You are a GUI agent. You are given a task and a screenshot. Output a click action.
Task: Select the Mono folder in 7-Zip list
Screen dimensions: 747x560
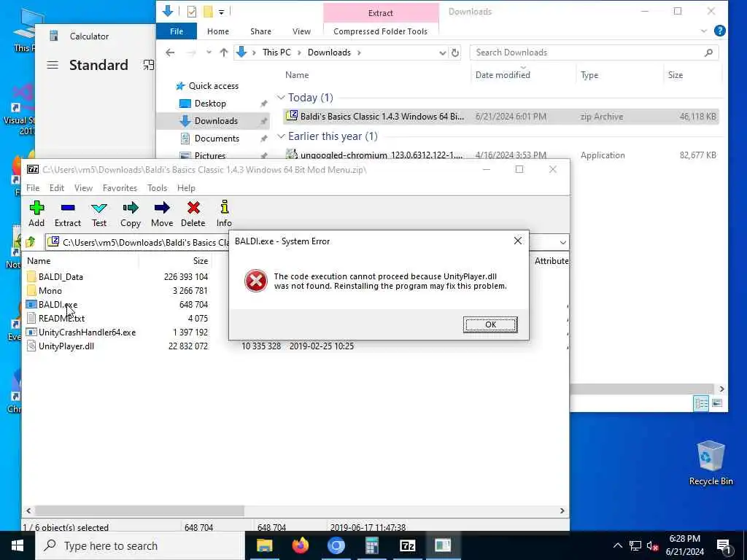[50, 290]
